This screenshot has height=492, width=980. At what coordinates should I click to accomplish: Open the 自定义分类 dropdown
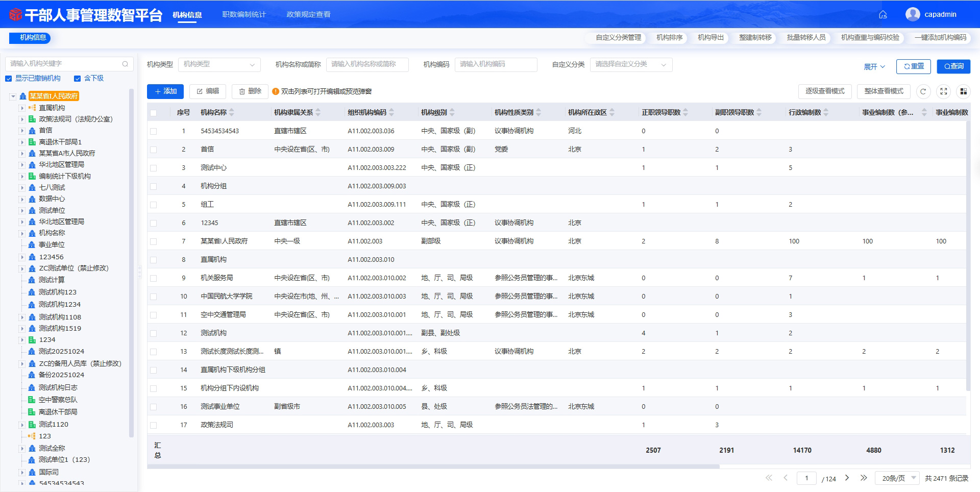[x=631, y=64]
